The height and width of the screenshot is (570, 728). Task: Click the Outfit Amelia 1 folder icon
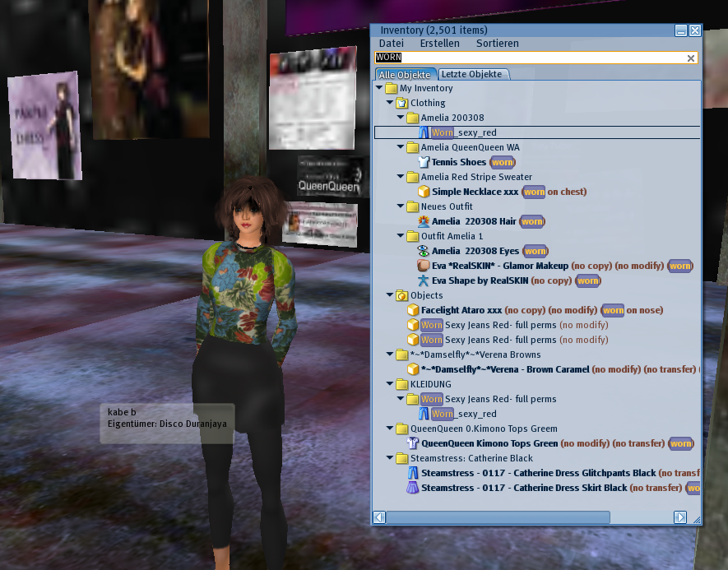pos(413,236)
